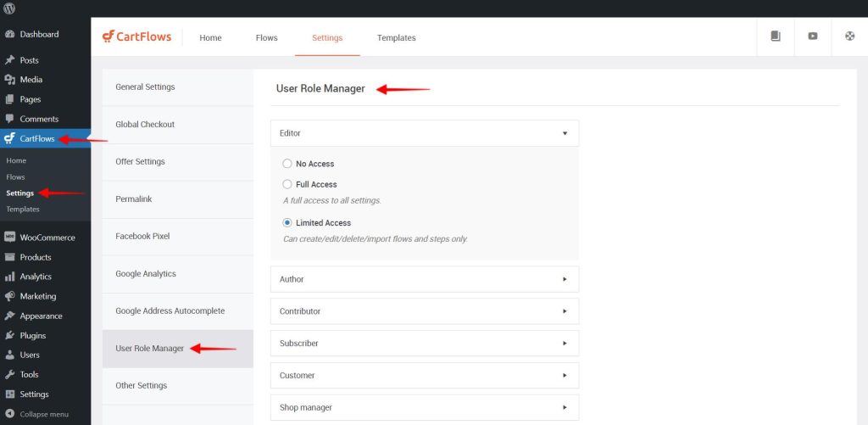
Task: Click Home under CartFlows submenu
Action: click(16, 160)
